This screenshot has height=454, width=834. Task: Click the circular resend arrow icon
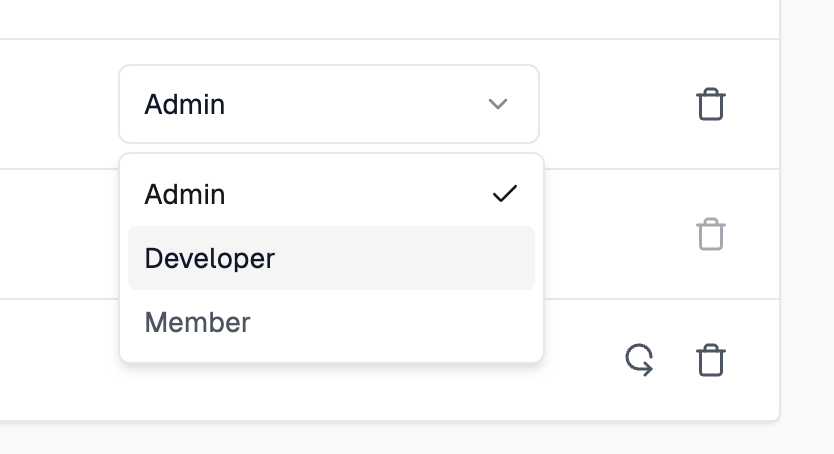tap(639, 360)
